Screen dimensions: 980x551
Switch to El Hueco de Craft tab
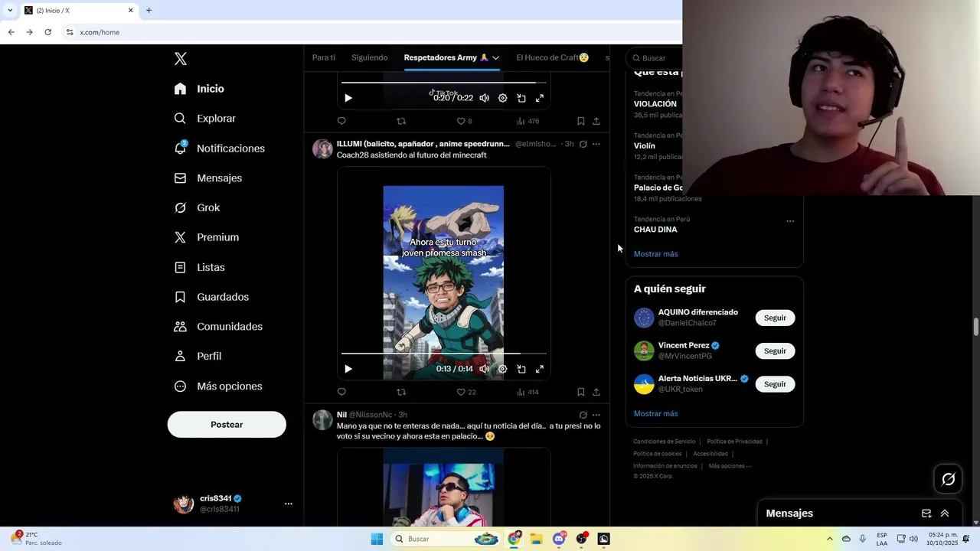coord(553,57)
